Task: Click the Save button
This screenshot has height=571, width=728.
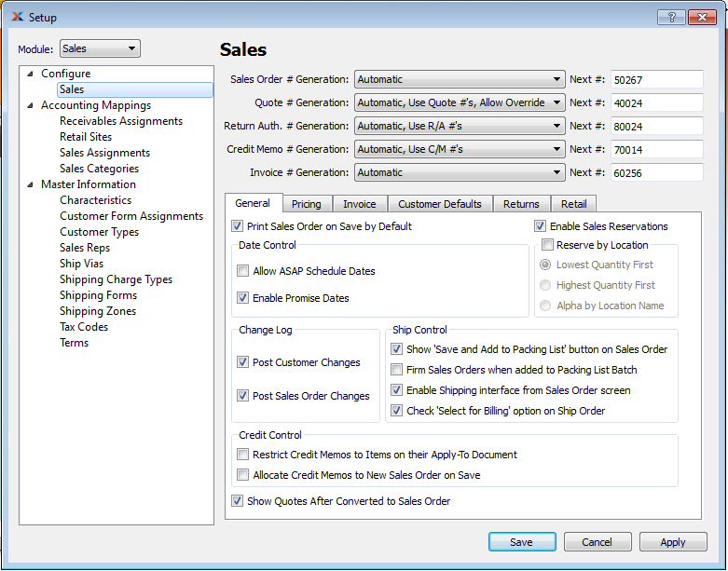Action: 521,542
